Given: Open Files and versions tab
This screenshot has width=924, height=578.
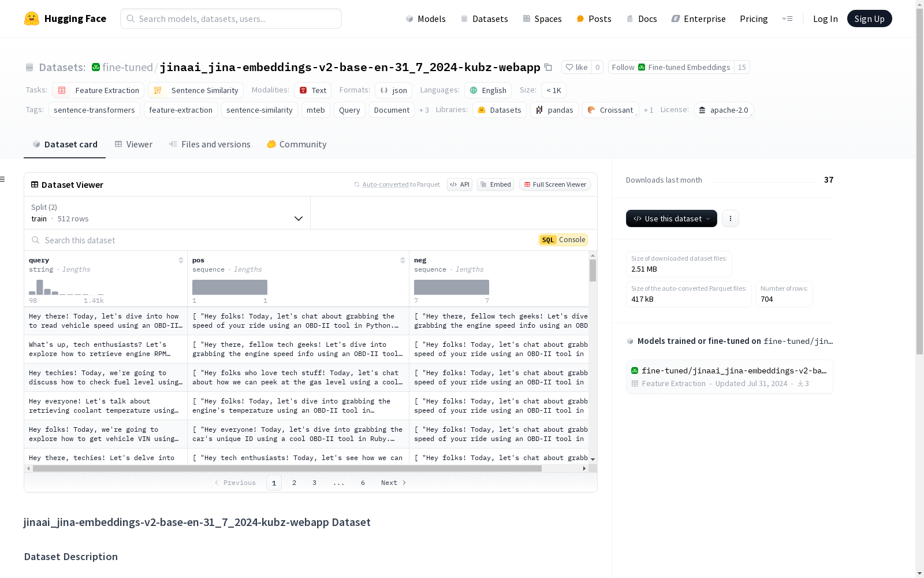Looking at the screenshot, I should click(x=210, y=144).
